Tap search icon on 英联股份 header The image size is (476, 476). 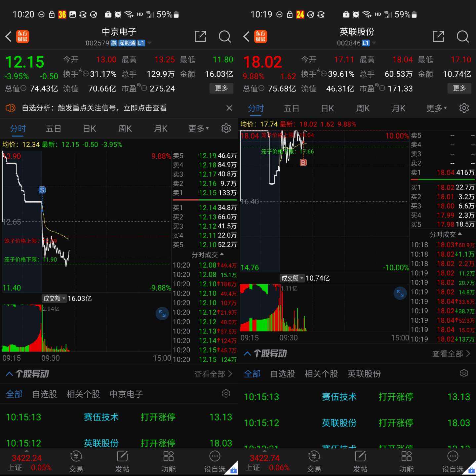pos(463,37)
